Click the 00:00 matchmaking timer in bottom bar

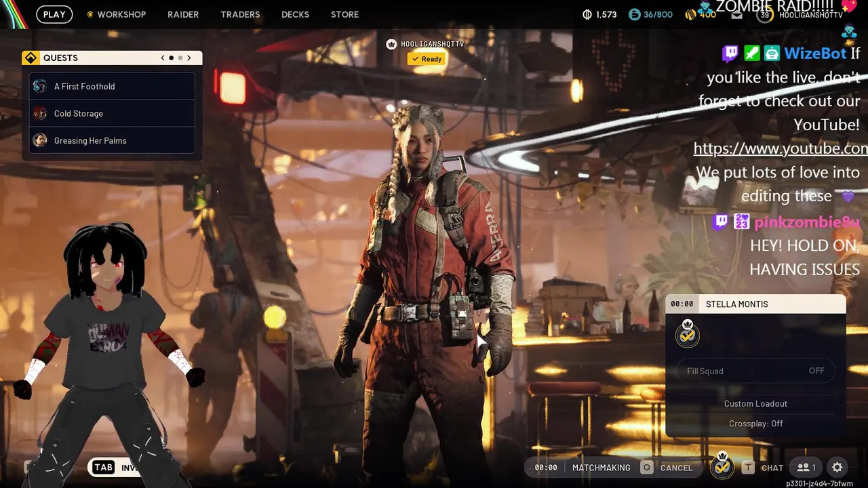tap(546, 468)
